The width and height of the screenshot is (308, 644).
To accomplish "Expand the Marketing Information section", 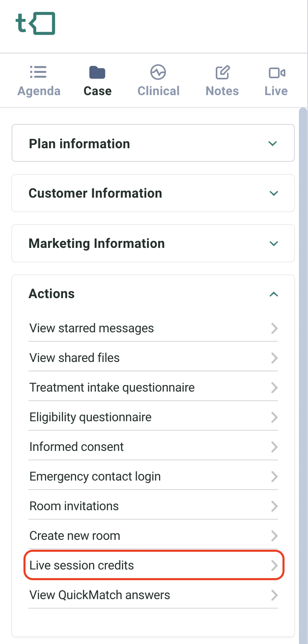I will pyautogui.click(x=153, y=243).
